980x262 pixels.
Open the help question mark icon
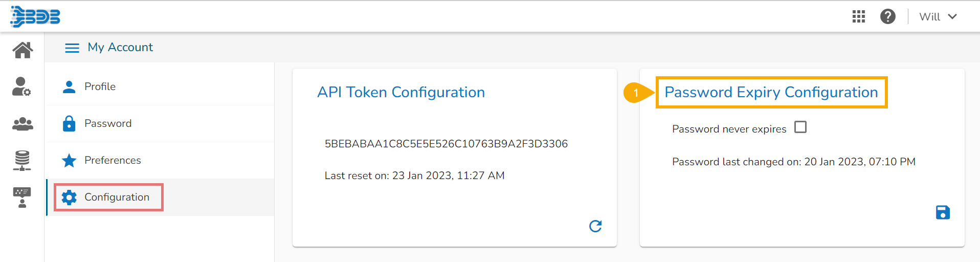tap(887, 16)
